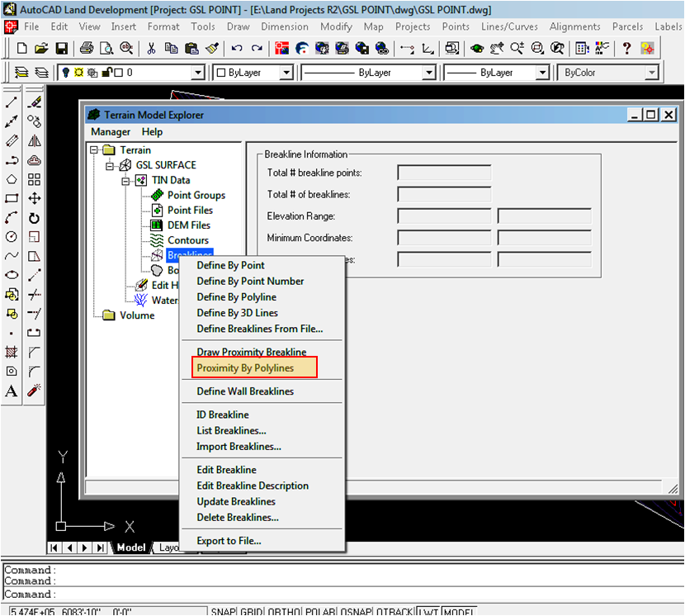Enable ORTHO mode in the status bar

pyautogui.click(x=283, y=611)
